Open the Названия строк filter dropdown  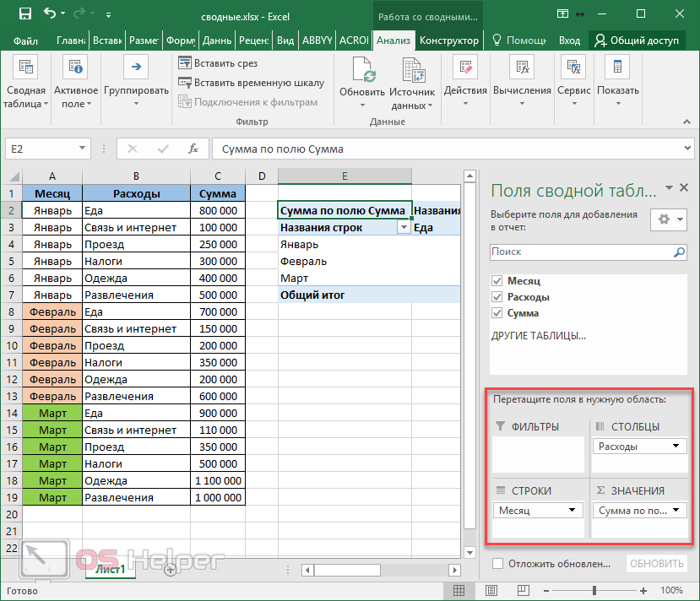point(403,228)
